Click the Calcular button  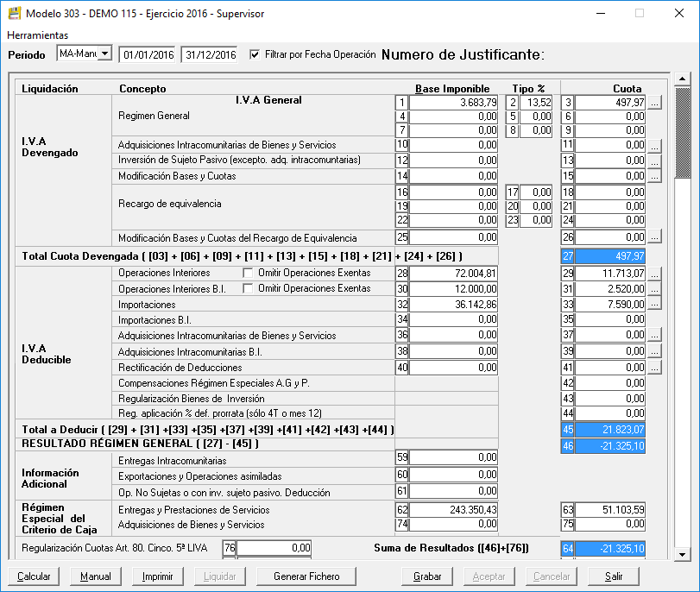[34, 576]
